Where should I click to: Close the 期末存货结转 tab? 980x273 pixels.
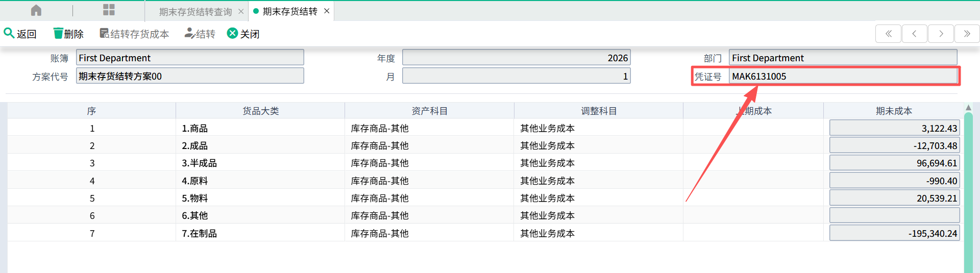327,11
